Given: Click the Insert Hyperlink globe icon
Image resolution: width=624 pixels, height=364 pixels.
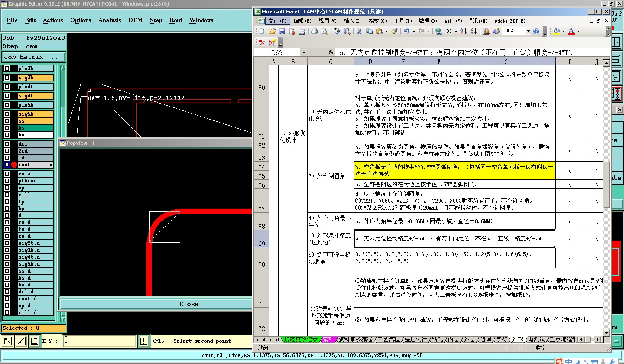Looking at the screenshot, I should pyautogui.click(x=439, y=31).
